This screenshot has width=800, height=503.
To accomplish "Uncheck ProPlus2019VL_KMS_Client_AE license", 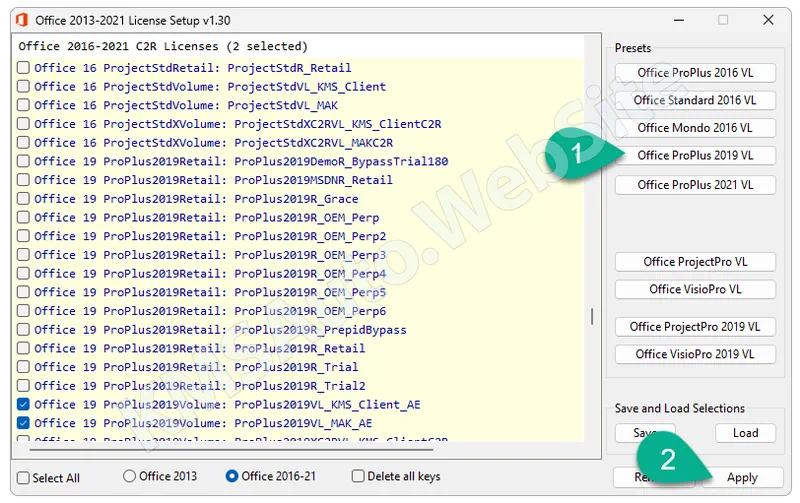I will pyautogui.click(x=23, y=404).
